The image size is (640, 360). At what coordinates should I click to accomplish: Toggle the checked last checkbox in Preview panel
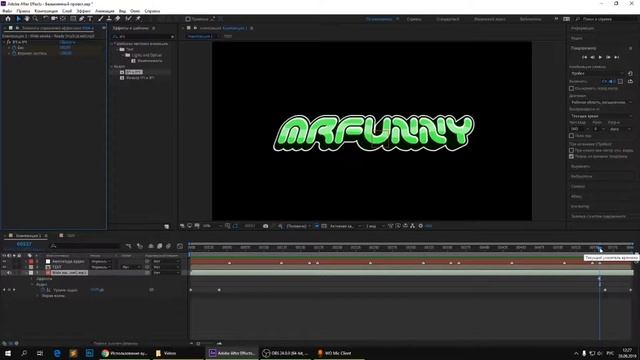[x=571, y=156]
